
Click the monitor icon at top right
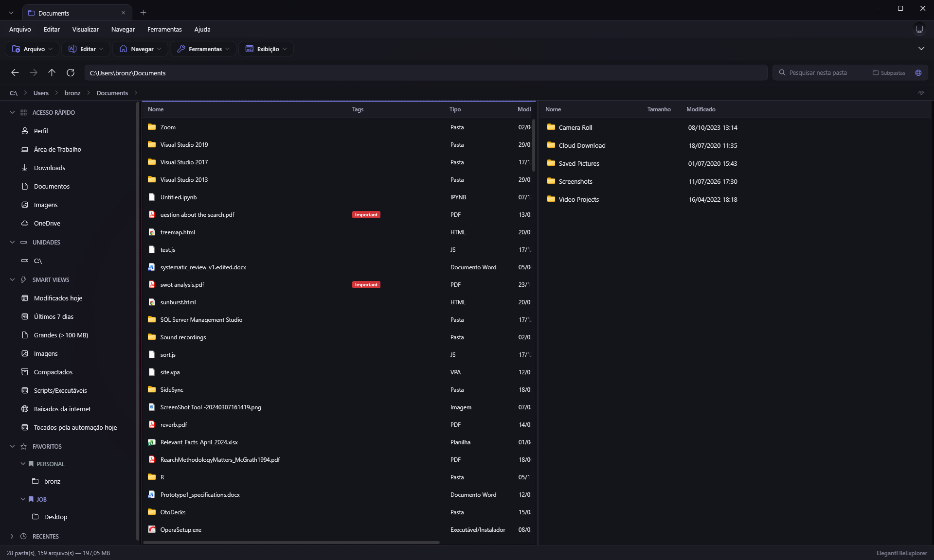pos(919,29)
